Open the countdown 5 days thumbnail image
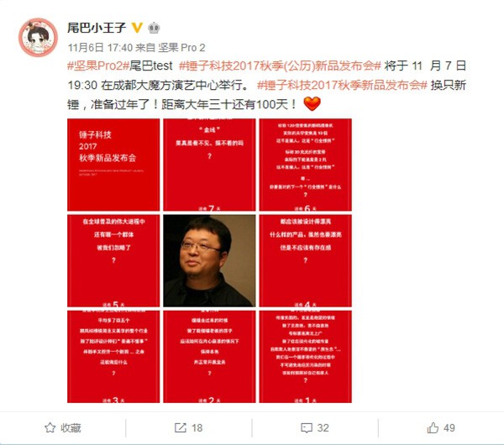This screenshot has width=504, height=445. [x=113, y=260]
